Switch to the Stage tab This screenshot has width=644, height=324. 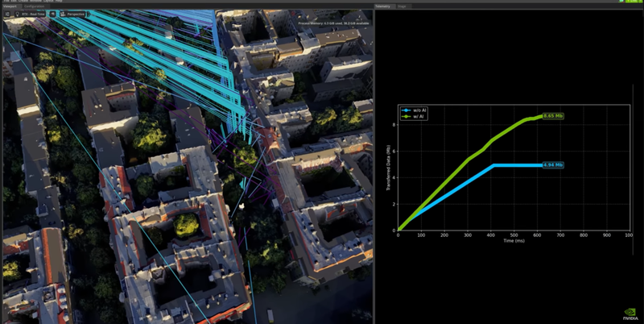[402, 6]
